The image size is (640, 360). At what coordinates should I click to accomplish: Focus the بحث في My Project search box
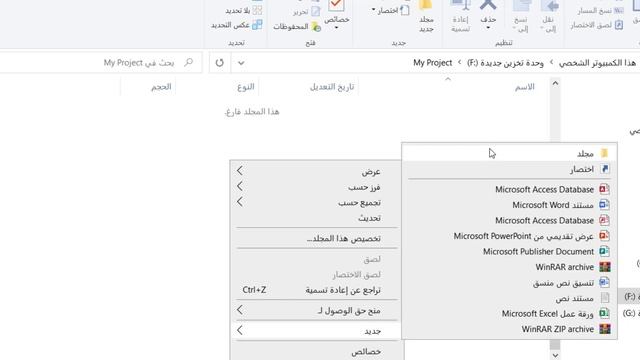(100, 62)
